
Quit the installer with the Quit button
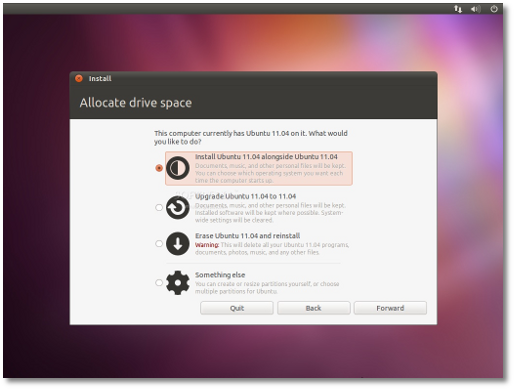coord(237,308)
